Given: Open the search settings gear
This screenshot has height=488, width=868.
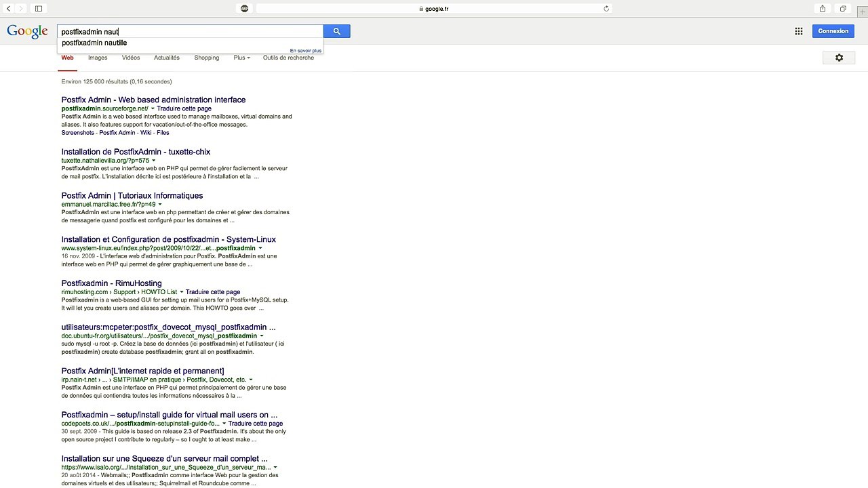Looking at the screenshot, I should (839, 58).
